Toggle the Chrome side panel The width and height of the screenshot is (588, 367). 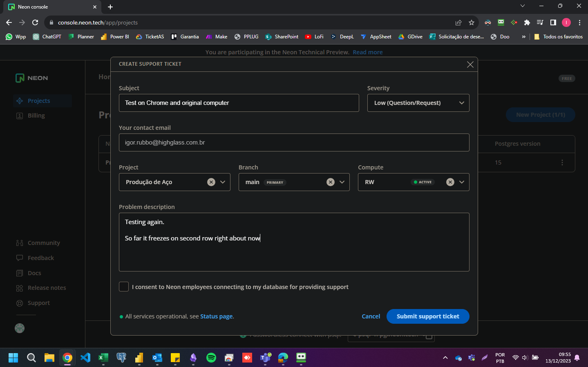(553, 22)
